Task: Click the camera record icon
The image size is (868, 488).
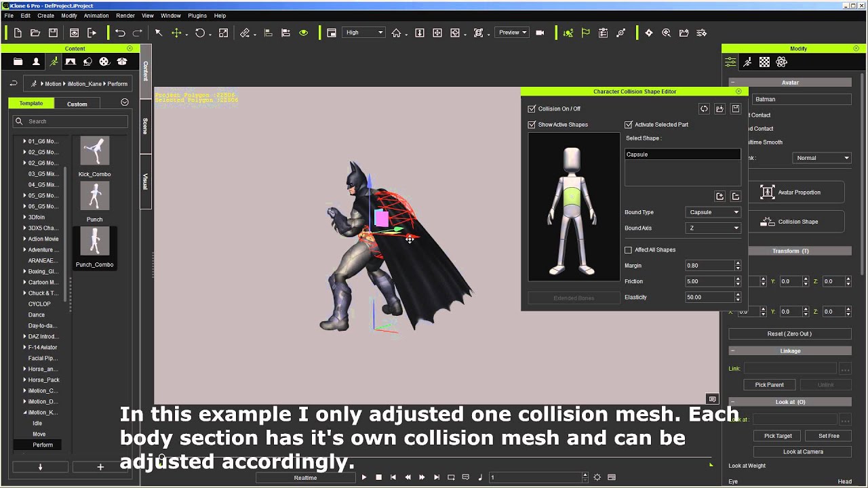Action: (540, 33)
